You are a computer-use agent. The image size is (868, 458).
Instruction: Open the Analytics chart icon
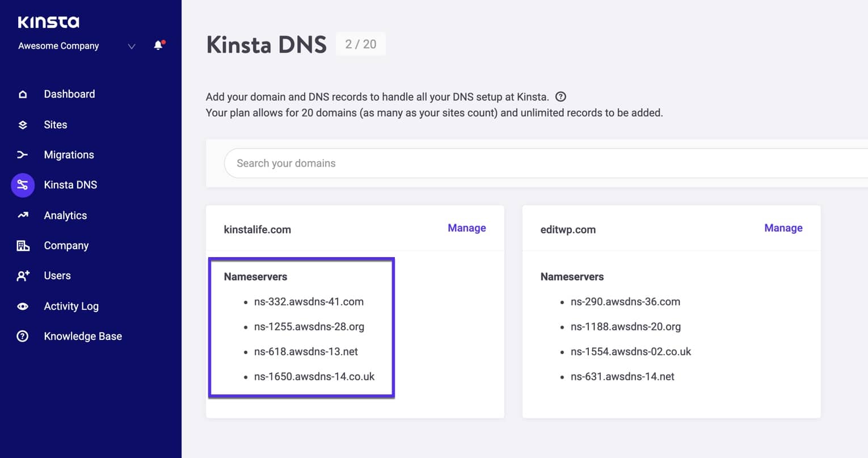23,215
